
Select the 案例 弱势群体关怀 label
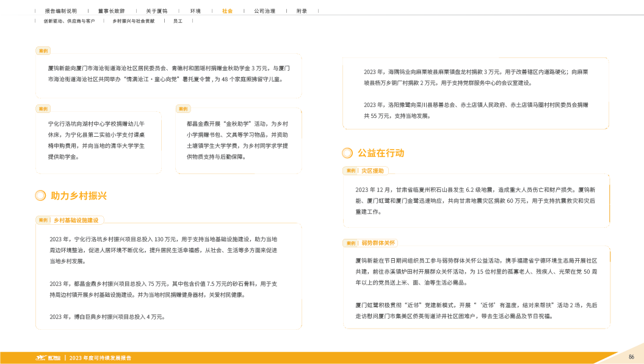[x=371, y=242]
